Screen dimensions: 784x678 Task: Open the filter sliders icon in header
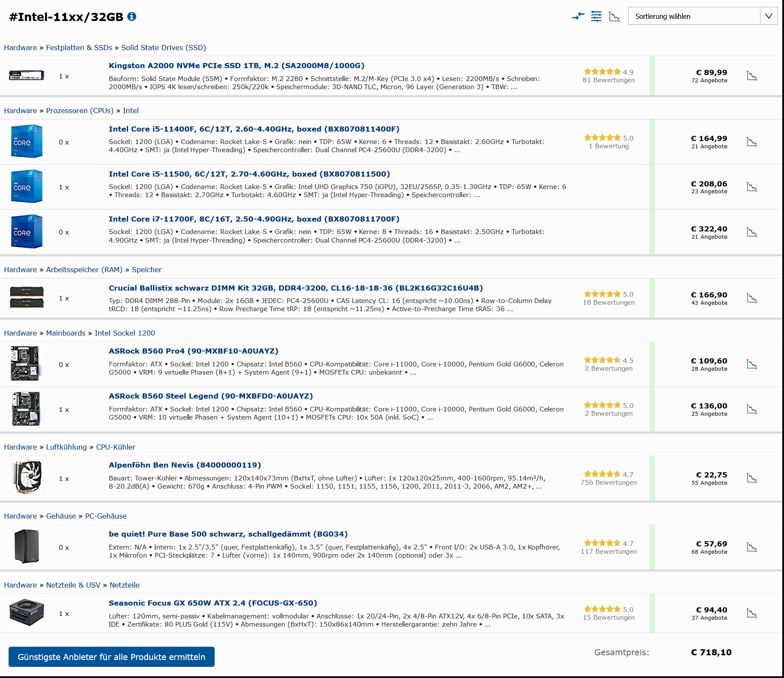pos(596,16)
